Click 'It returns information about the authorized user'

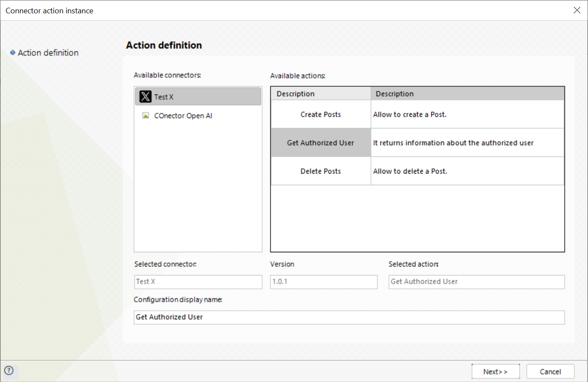(x=453, y=143)
